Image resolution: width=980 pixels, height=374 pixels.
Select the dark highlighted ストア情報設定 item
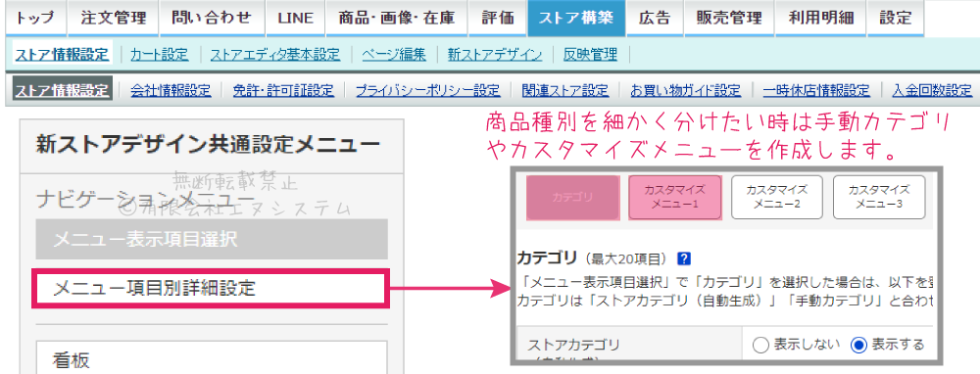tap(62, 90)
